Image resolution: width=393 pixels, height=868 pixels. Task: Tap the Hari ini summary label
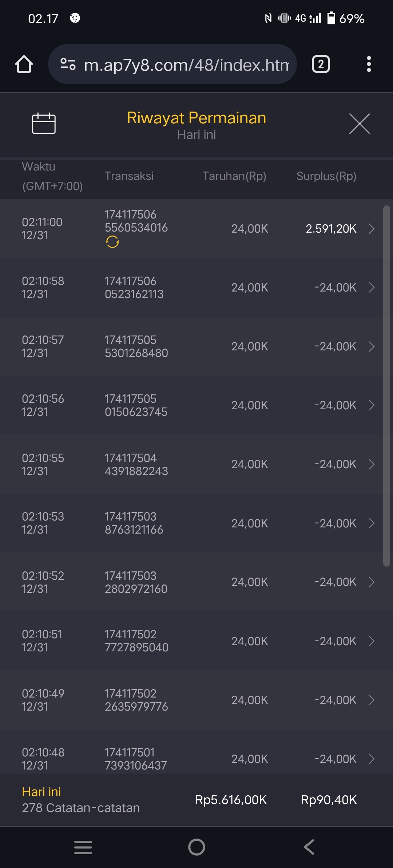point(41,792)
